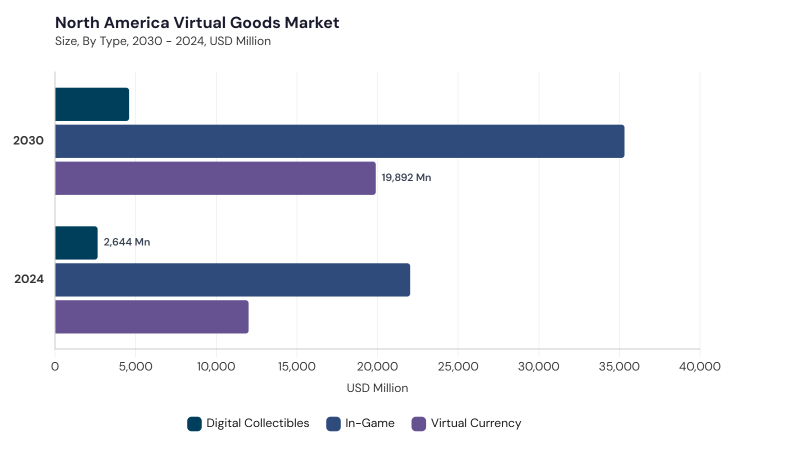Click the '2,644 Mn' data label

(x=127, y=242)
